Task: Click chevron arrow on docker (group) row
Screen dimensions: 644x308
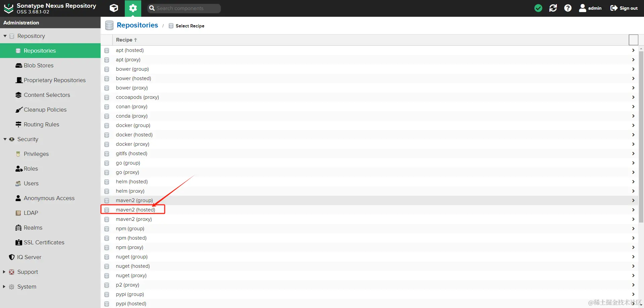Action: click(633, 125)
